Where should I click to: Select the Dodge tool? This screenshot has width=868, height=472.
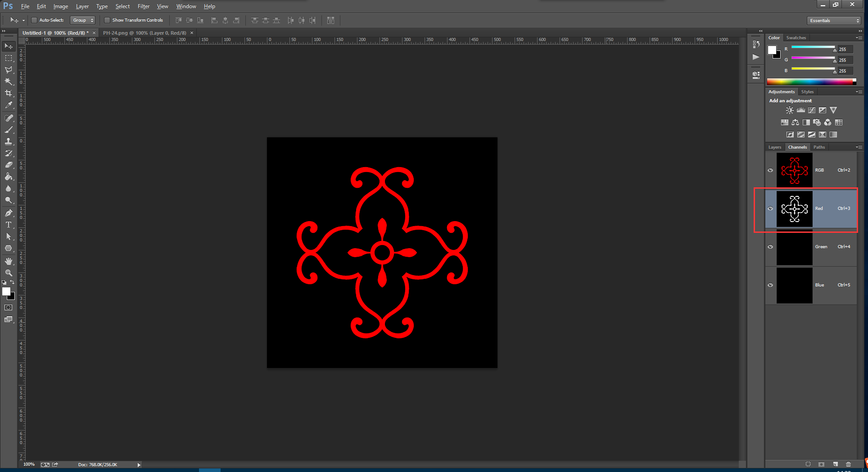pos(9,200)
